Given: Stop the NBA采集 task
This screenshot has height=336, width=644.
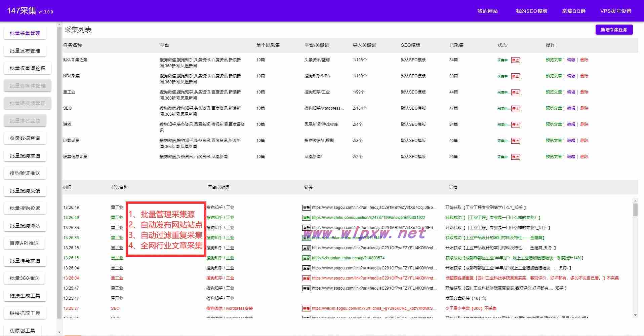Looking at the screenshot, I should click(515, 76).
